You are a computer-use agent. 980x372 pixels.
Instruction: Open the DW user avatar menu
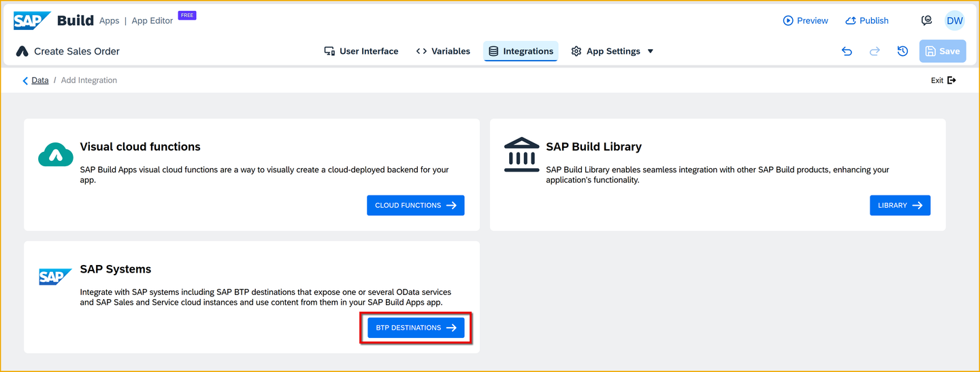click(955, 20)
